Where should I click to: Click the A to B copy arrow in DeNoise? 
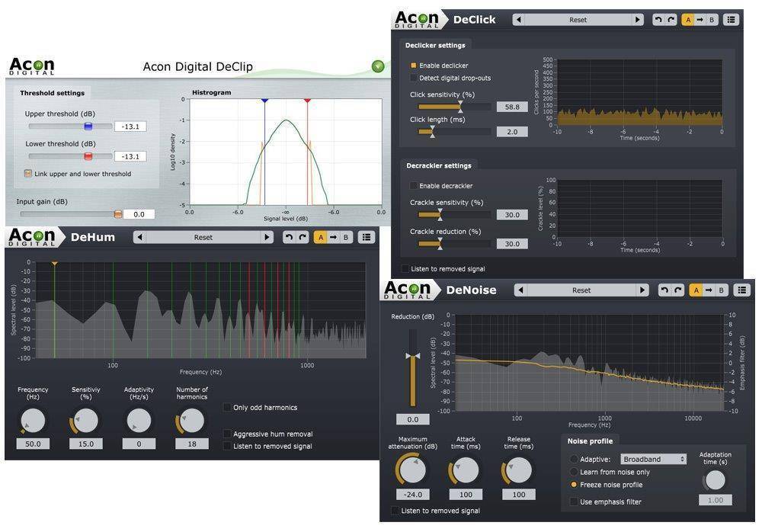(709, 290)
